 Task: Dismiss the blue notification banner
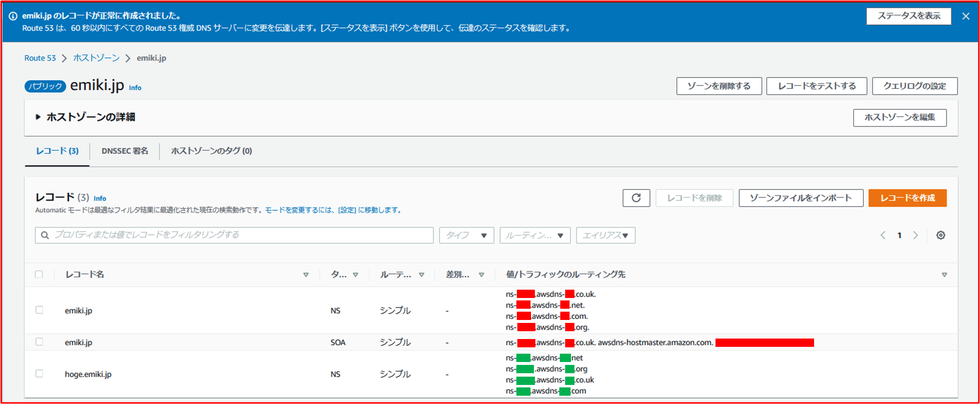click(x=965, y=16)
